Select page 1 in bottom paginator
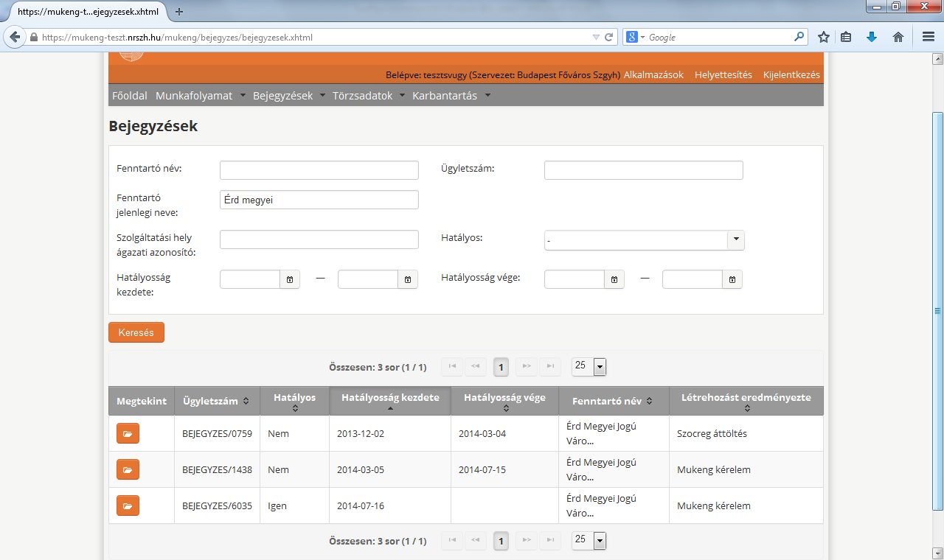Screen dimensions: 944x560 coord(501,542)
